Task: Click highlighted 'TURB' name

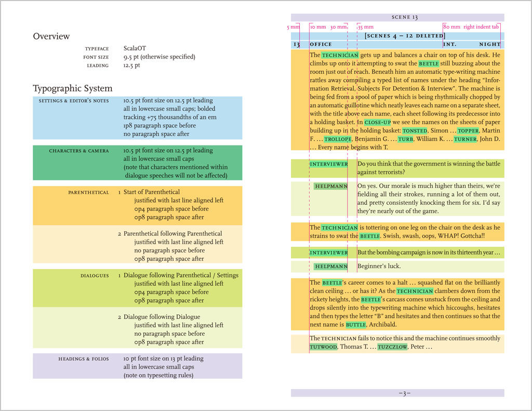Action: pyautogui.click(x=405, y=139)
